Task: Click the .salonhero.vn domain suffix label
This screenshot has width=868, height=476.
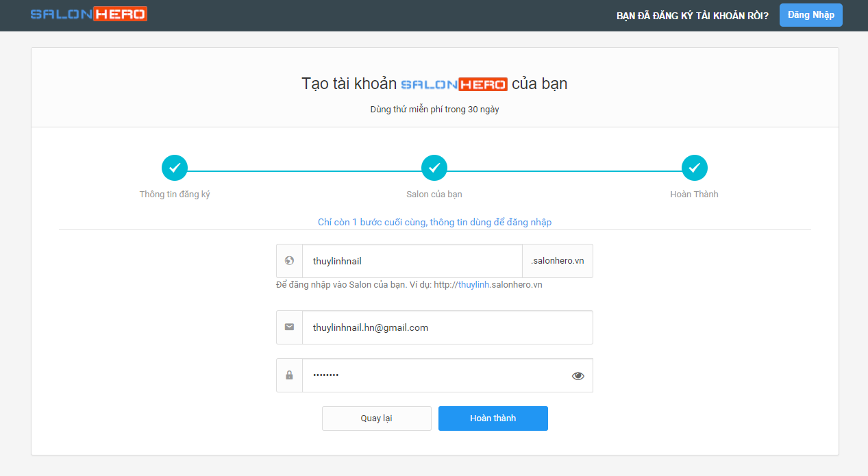Action: coord(558,261)
